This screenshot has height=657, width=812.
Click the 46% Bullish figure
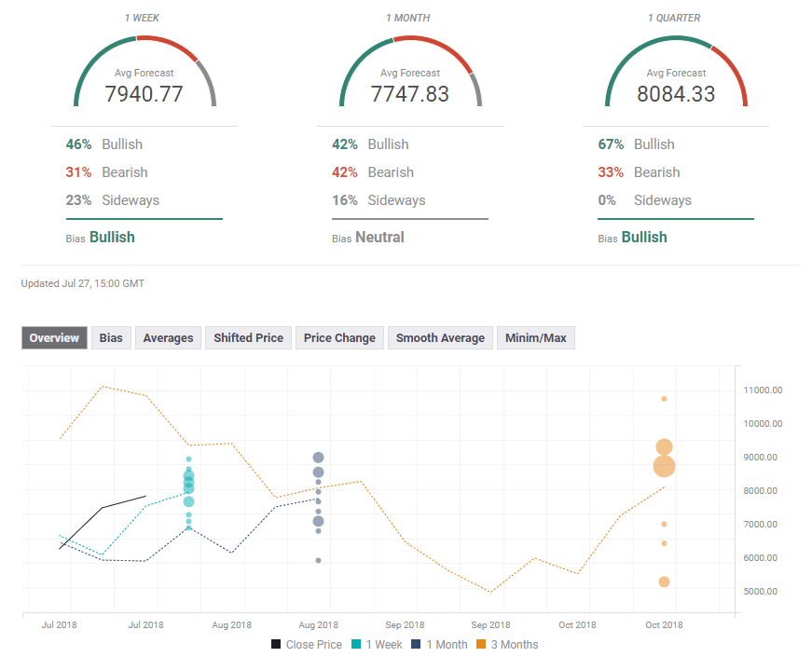click(x=78, y=144)
